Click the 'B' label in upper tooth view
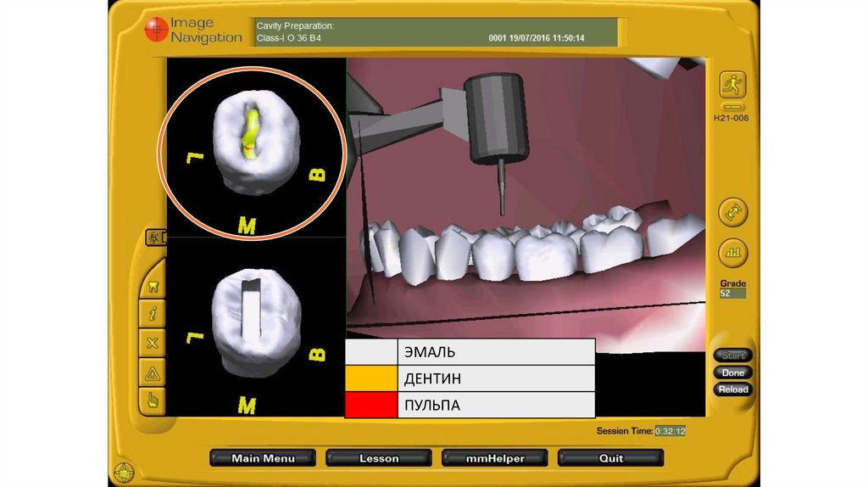868x487 pixels. (317, 175)
